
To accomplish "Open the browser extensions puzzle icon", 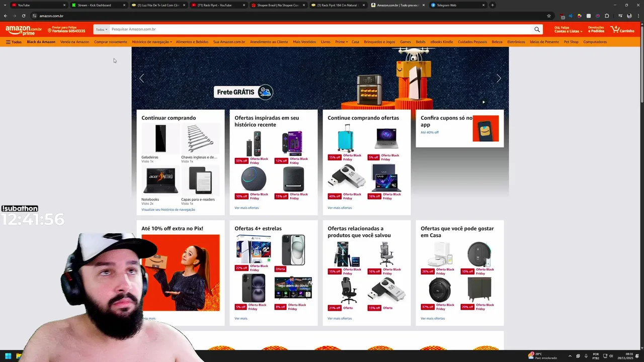I will (607, 16).
